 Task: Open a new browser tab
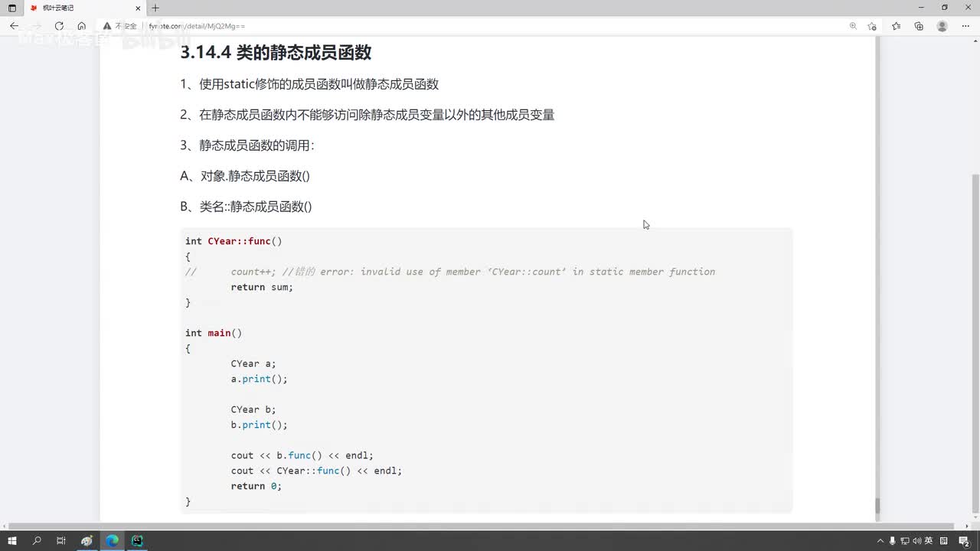155,8
